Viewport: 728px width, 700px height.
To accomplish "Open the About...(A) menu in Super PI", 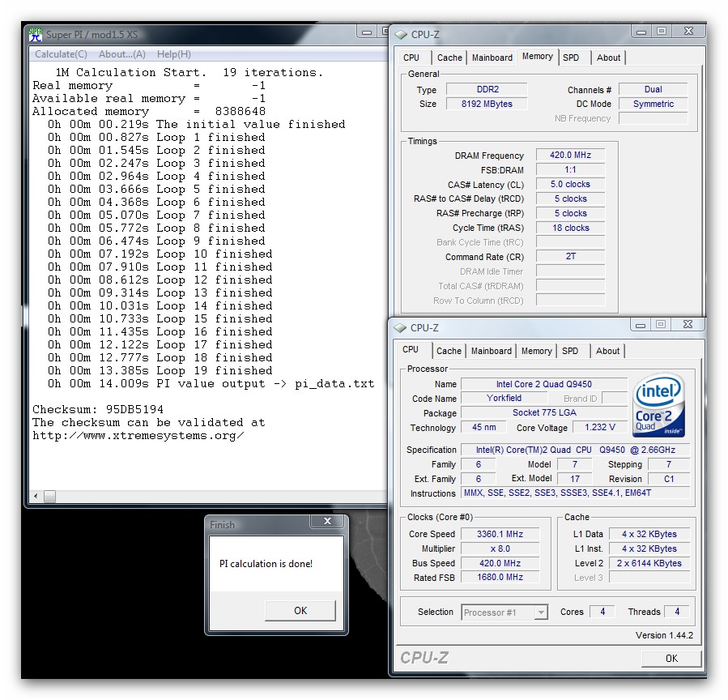I will (x=122, y=54).
